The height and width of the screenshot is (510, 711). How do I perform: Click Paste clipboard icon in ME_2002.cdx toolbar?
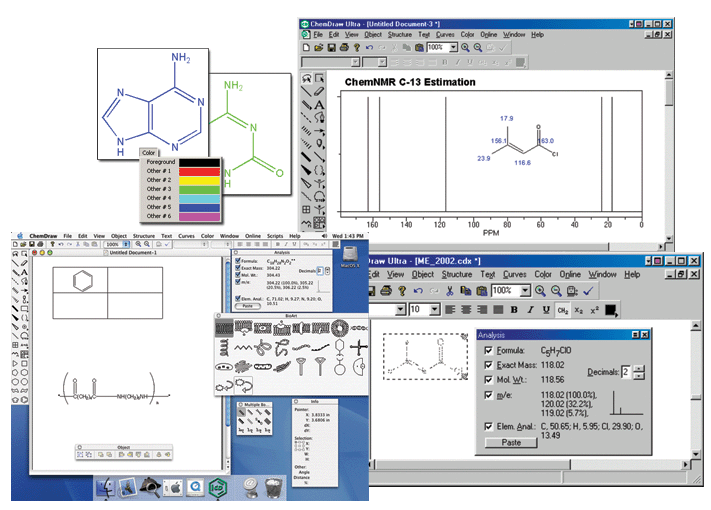tap(482, 291)
